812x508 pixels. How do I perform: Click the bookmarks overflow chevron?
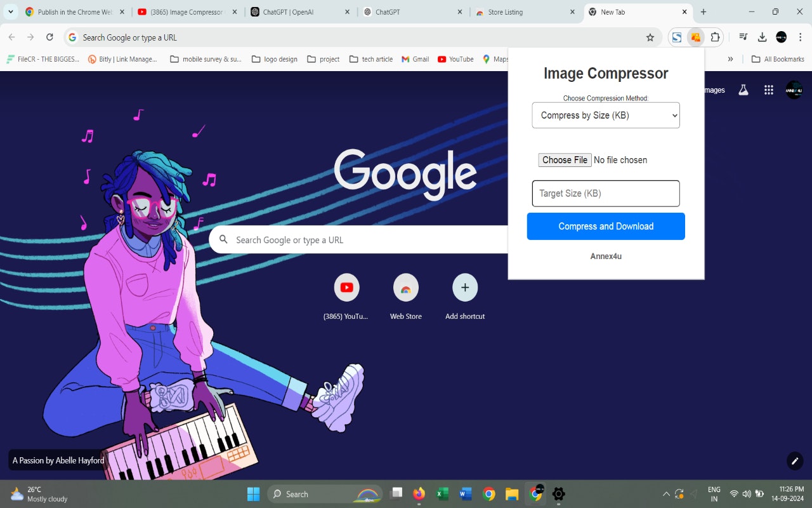pos(730,58)
